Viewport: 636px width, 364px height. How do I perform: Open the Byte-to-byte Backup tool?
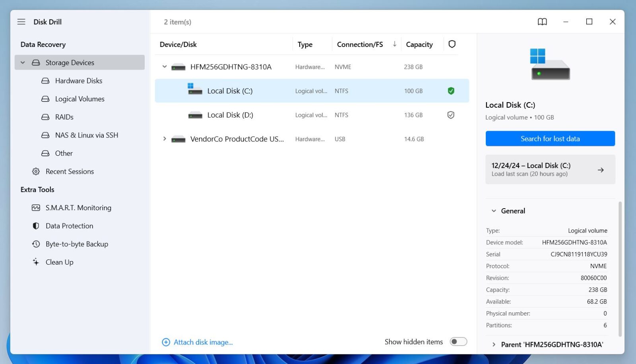pyautogui.click(x=77, y=244)
